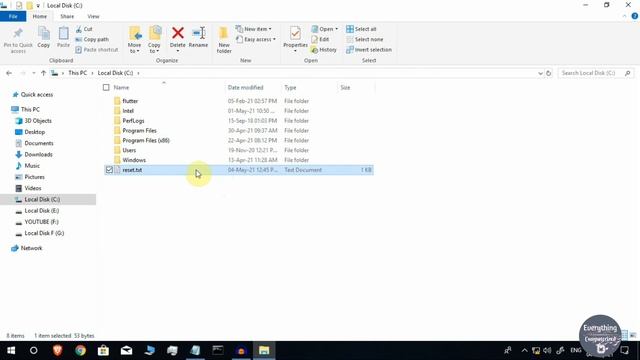Viewport: 640px width, 360px height.
Task: Select Documents in navigation pane
Action: pos(39,143)
